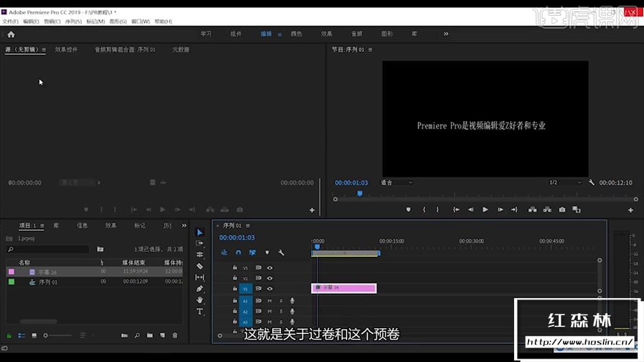Mark In point in Program Monitor

[x=424, y=210]
